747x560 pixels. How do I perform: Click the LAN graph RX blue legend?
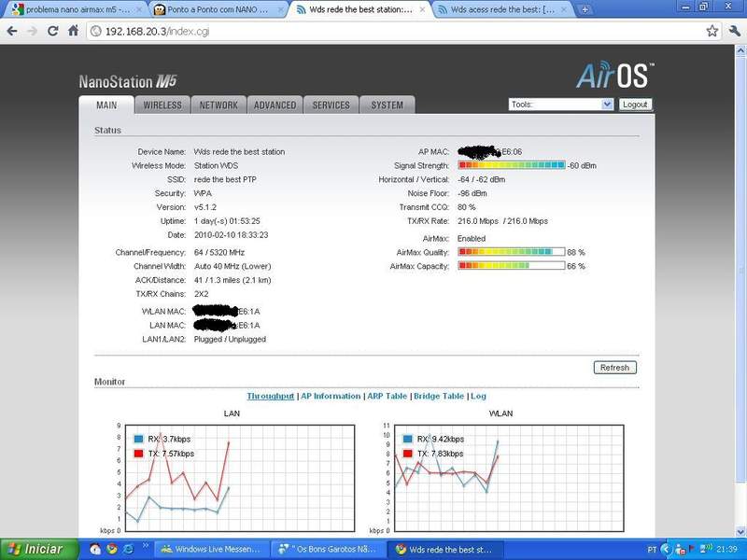point(138,439)
